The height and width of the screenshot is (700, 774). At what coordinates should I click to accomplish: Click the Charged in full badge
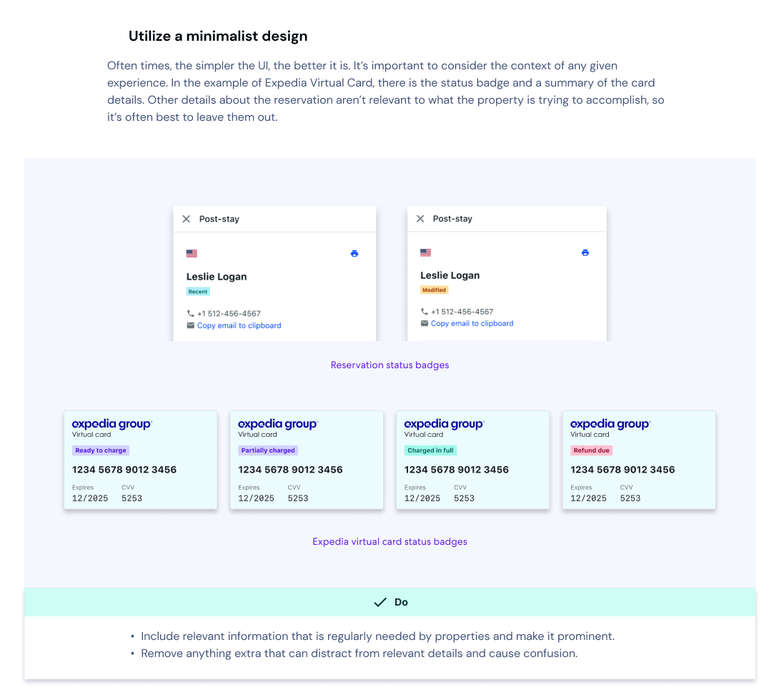coord(430,450)
